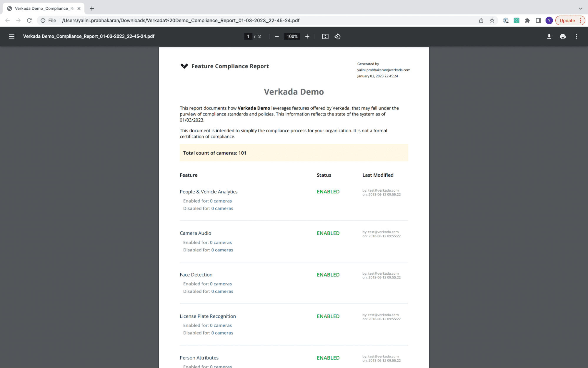The width and height of the screenshot is (588, 368).
Task: Reload the current page
Action: coord(29,20)
